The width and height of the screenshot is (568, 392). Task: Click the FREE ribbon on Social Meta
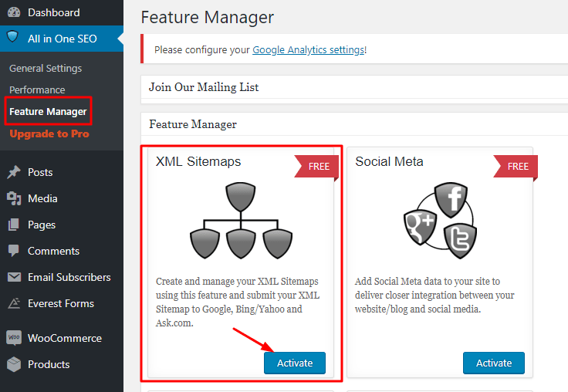(516, 167)
